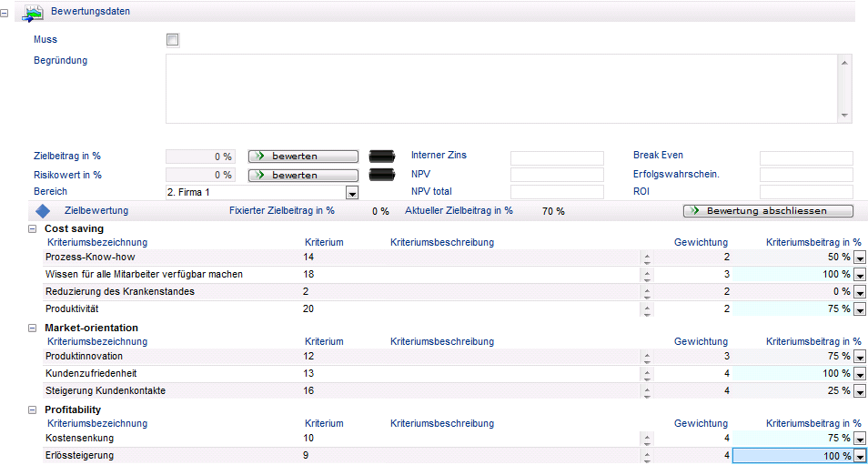Viewport: 868px width, 465px height.
Task: Collapse the Profitability group
Action: (34, 409)
